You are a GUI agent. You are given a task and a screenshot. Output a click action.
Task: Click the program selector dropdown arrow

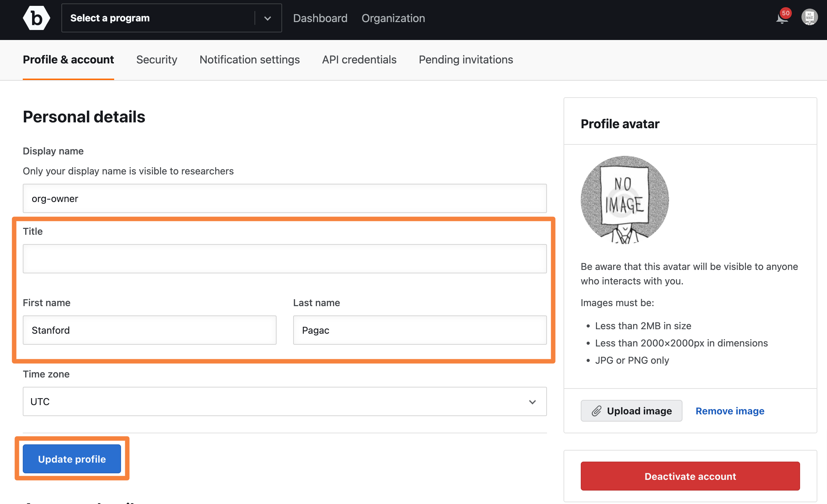(267, 18)
